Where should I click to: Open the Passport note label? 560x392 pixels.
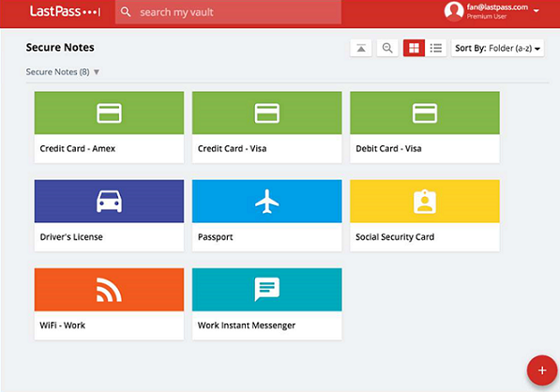[x=216, y=237]
